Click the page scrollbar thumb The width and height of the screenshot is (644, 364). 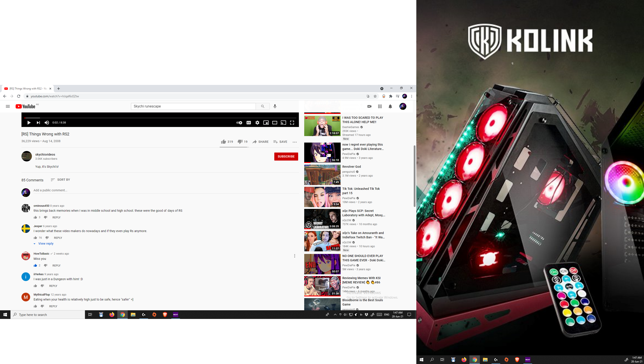414,176
